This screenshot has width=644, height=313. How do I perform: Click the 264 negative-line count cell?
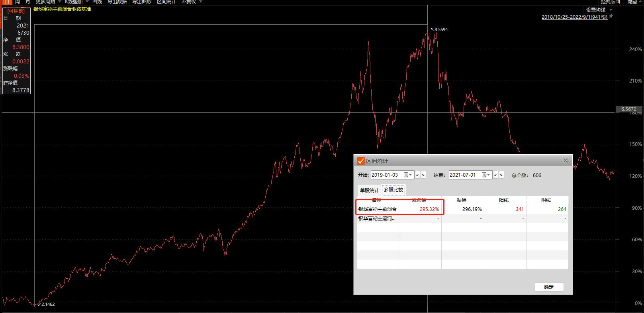tap(562, 209)
